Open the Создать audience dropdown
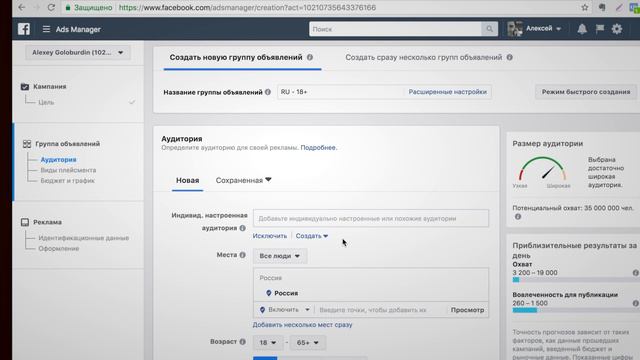The image size is (640, 360). click(x=311, y=236)
